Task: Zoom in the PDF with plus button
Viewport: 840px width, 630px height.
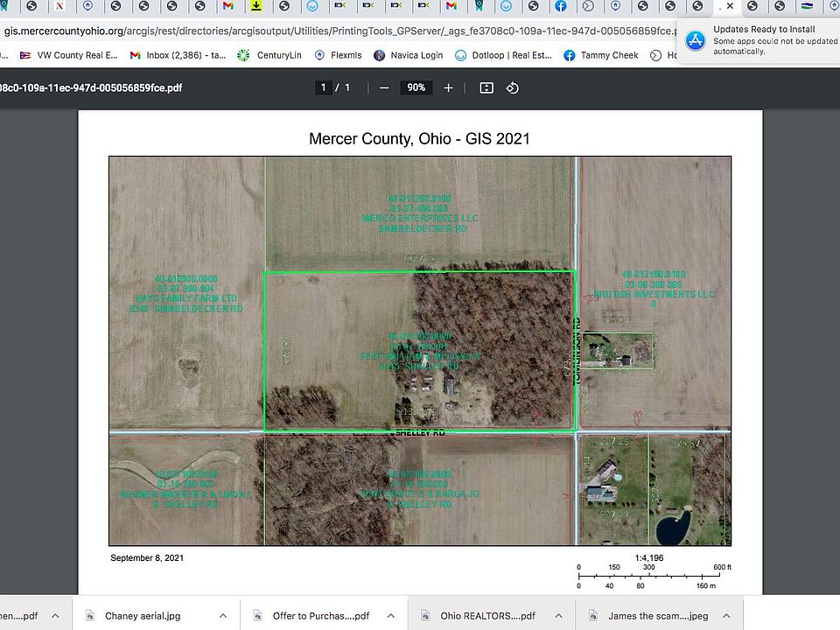Action: 448,87
